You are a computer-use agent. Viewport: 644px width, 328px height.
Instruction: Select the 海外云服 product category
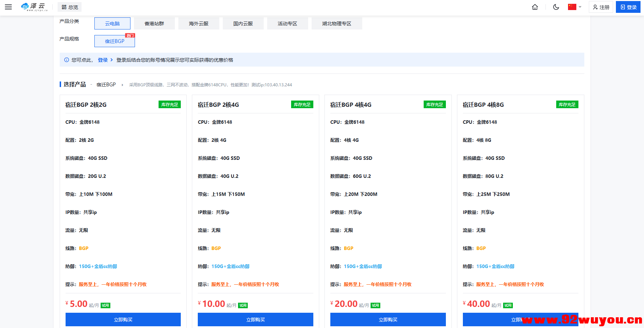pyautogui.click(x=198, y=24)
